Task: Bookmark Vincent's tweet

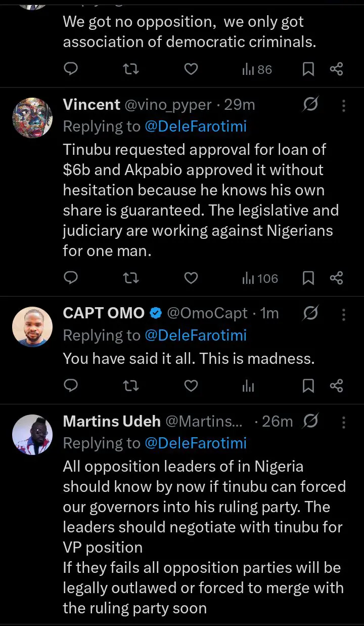Action: point(308,278)
